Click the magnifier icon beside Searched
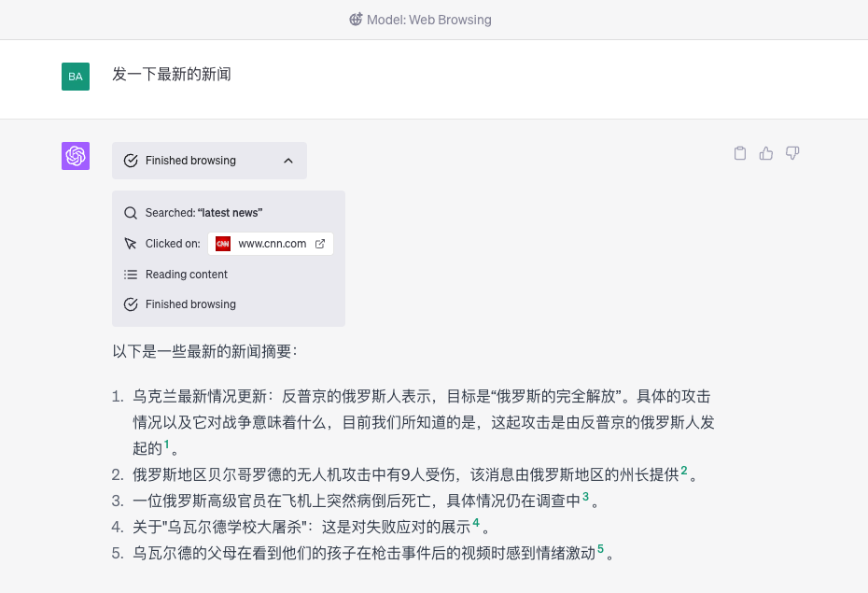Screen dimensions: 868x593 point(131,213)
